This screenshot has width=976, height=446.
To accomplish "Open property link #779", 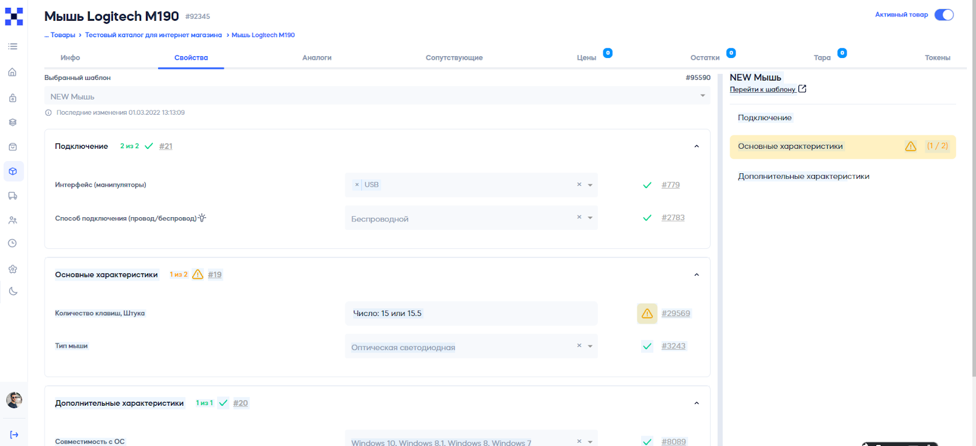I will tap(672, 185).
